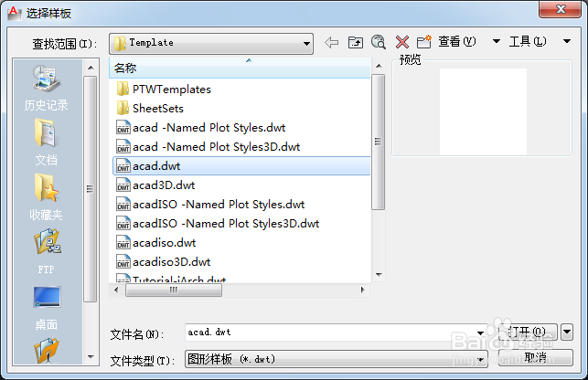
Task: Click folder icon of SheetSets
Action: coord(123,109)
